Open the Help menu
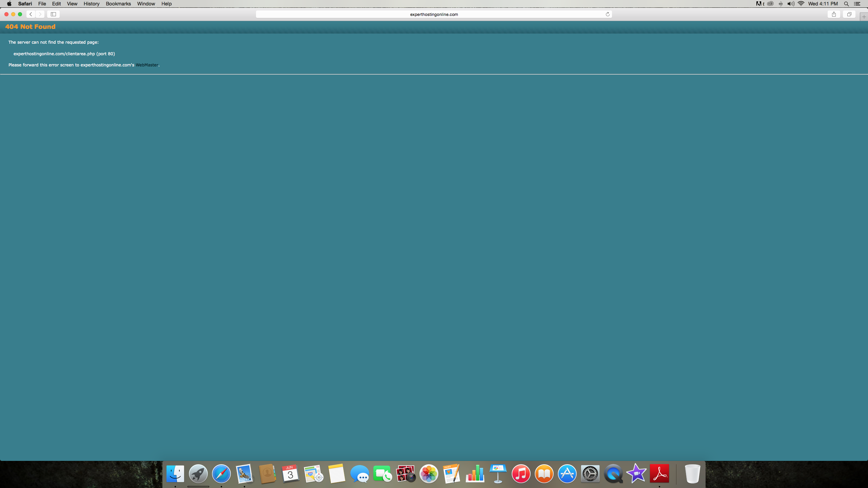 (166, 4)
